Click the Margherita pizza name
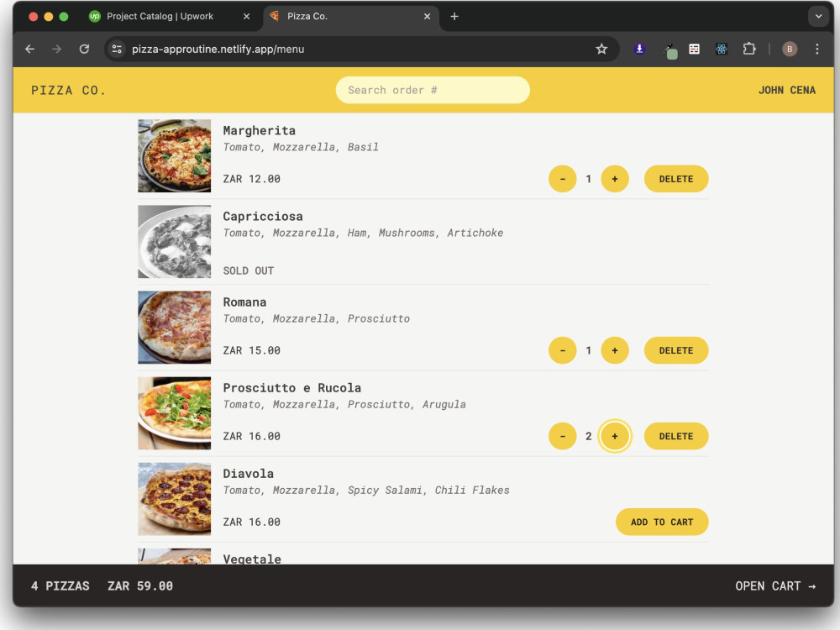Viewport: 840px width, 630px height. point(260,131)
